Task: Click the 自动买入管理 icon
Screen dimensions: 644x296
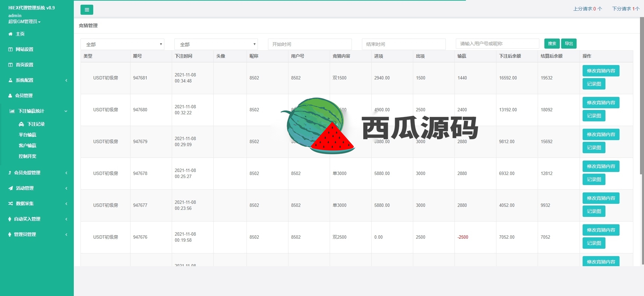Action: tap(10, 219)
